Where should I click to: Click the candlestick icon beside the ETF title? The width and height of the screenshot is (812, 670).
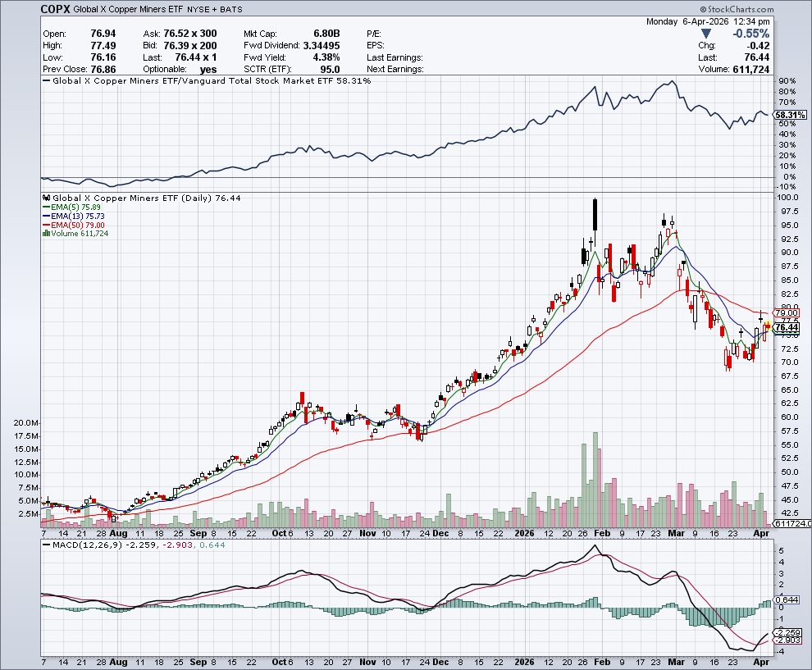point(46,198)
